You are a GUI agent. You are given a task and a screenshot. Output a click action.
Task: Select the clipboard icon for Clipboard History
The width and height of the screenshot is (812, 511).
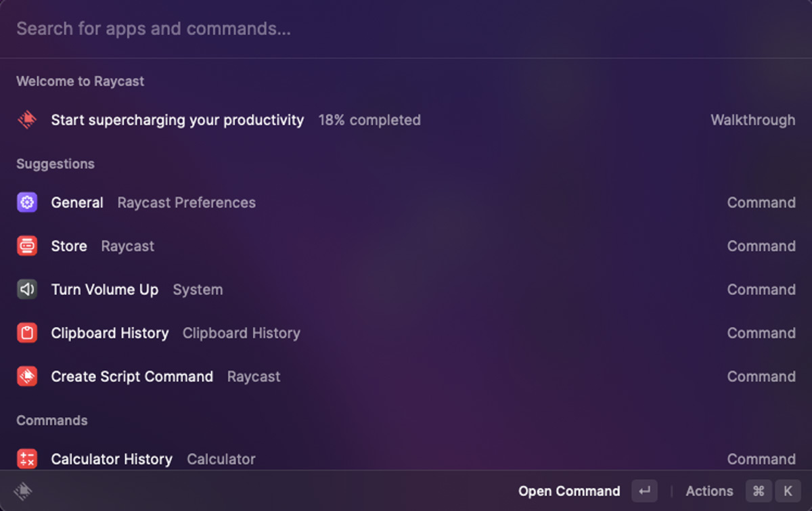[x=26, y=332]
